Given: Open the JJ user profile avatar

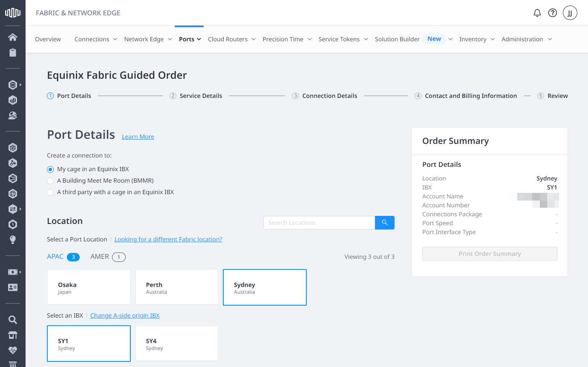Looking at the screenshot, I should click(570, 13).
